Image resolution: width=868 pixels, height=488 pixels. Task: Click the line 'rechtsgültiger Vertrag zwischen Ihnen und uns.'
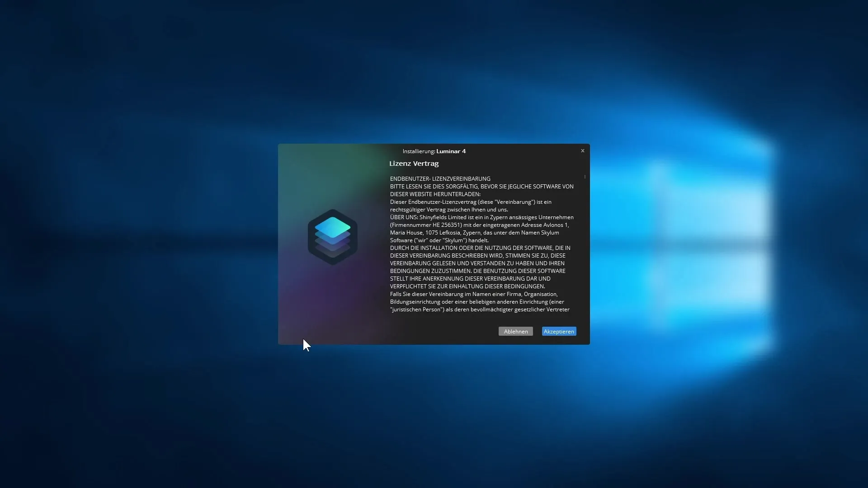pyautogui.click(x=449, y=210)
